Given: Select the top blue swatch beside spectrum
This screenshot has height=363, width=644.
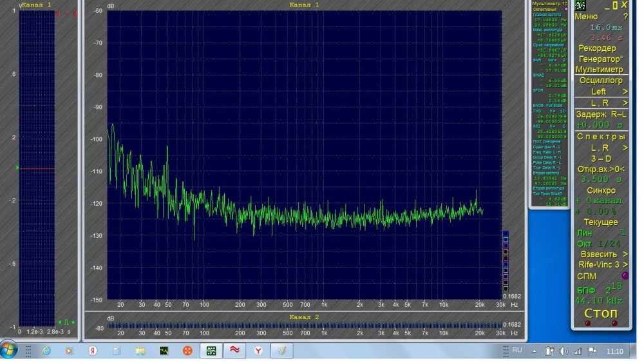Looking at the screenshot, I should [506, 233].
